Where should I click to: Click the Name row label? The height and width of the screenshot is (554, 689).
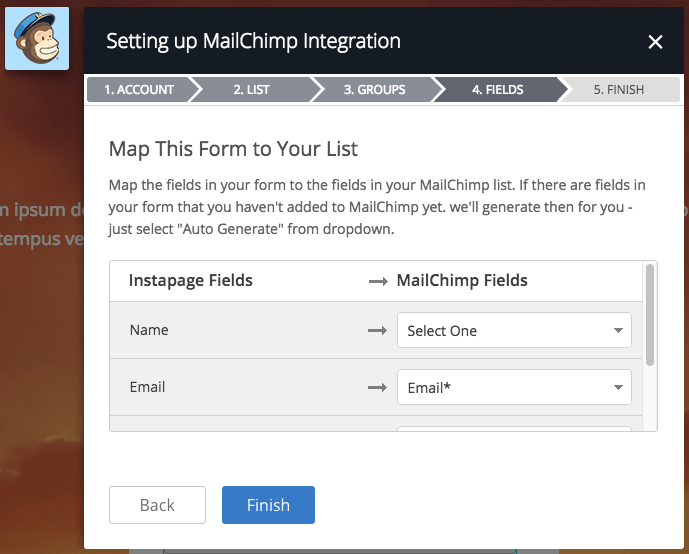(x=149, y=330)
